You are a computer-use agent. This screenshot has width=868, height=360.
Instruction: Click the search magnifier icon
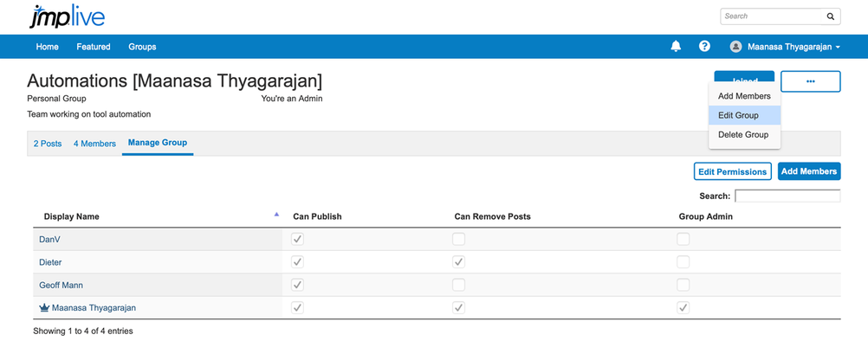[x=830, y=16]
